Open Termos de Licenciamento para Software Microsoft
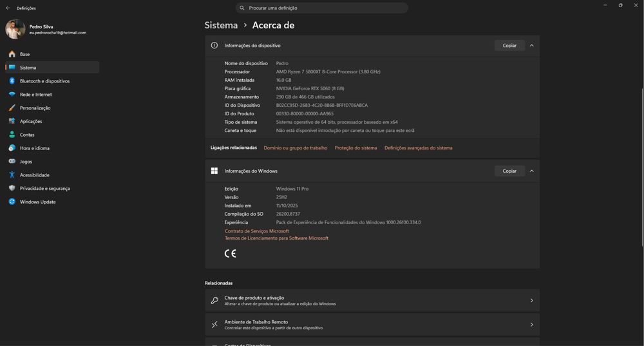644x346 pixels. [x=276, y=238]
